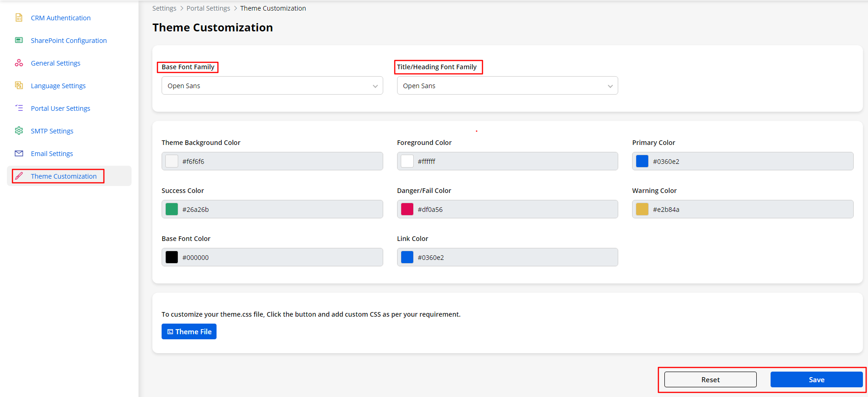Open the Email Settings menu item
This screenshot has width=868, height=397.
click(x=52, y=154)
